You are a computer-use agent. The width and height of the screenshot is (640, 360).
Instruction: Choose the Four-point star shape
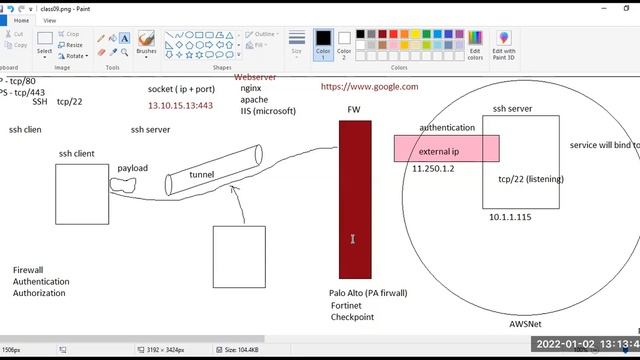[179, 55]
